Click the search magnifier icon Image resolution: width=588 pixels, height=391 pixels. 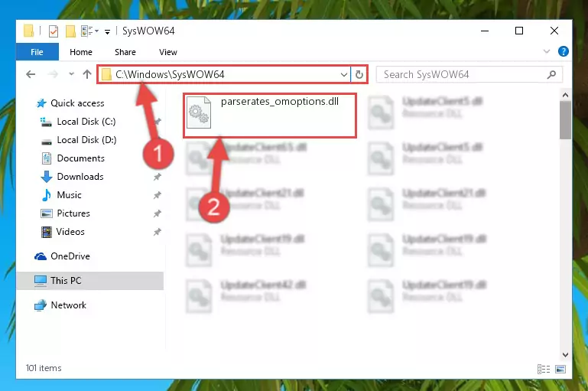(551, 75)
